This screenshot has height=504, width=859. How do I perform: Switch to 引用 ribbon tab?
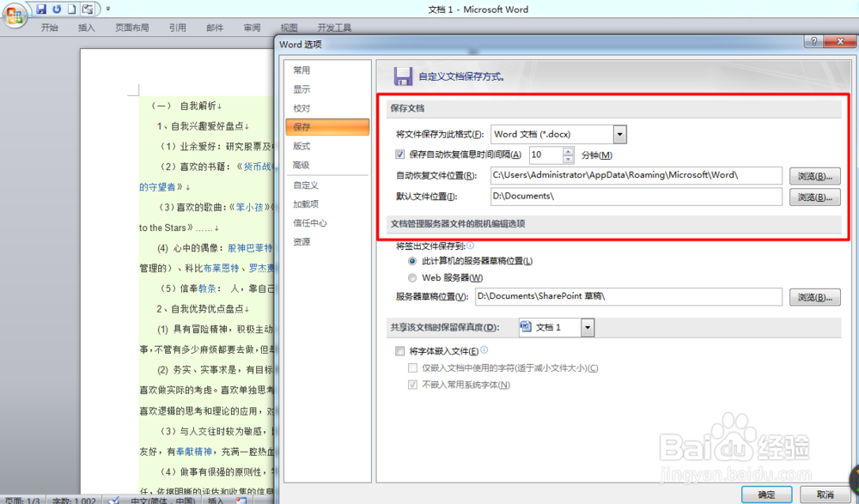178,27
